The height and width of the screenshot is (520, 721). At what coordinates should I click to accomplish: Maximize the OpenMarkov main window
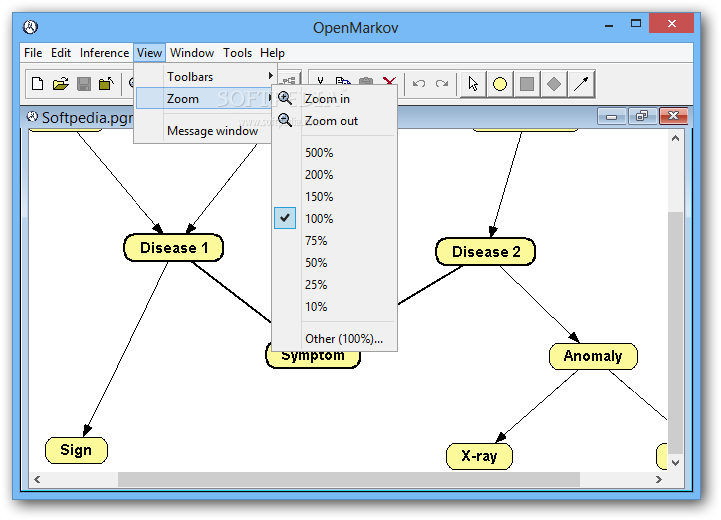[x=636, y=24]
